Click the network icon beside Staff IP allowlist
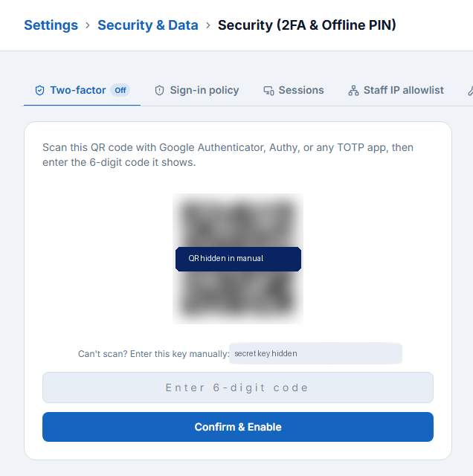The height and width of the screenshot is (476, 473). 353,91
